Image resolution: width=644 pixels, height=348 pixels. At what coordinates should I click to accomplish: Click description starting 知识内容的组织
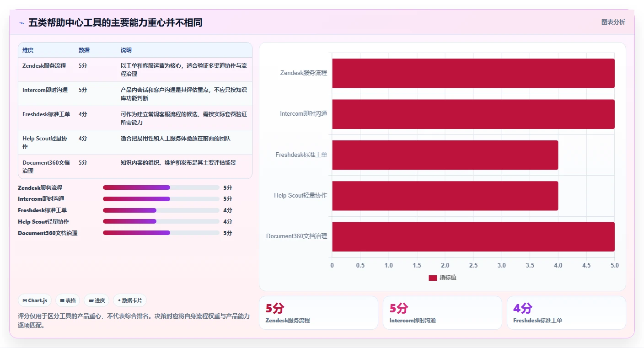178,162
